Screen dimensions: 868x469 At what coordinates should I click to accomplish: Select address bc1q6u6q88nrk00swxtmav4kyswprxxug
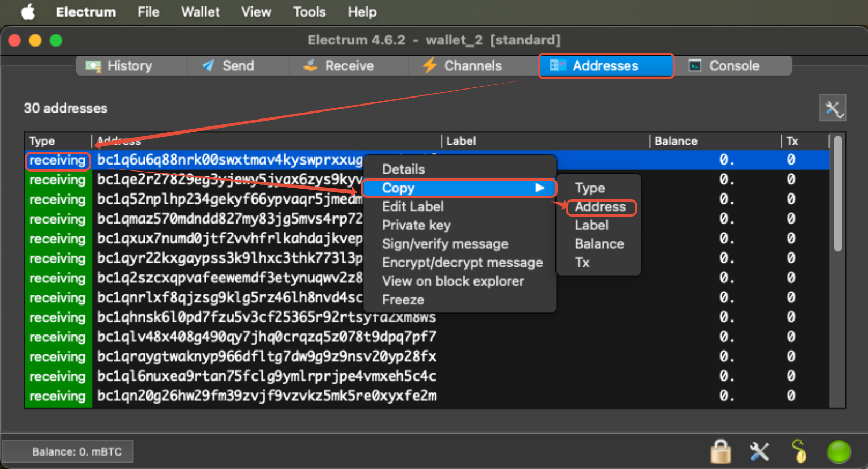tap(230, 160)
